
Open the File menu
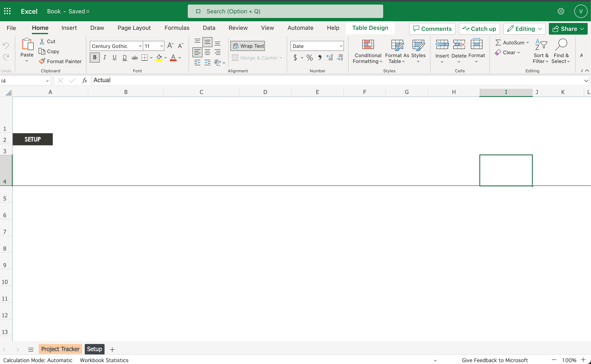[x=11, y=28]
